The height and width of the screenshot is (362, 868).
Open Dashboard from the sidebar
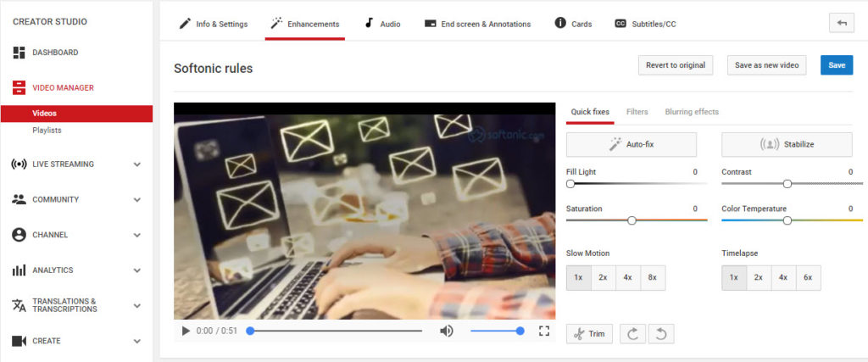point(55,53)
